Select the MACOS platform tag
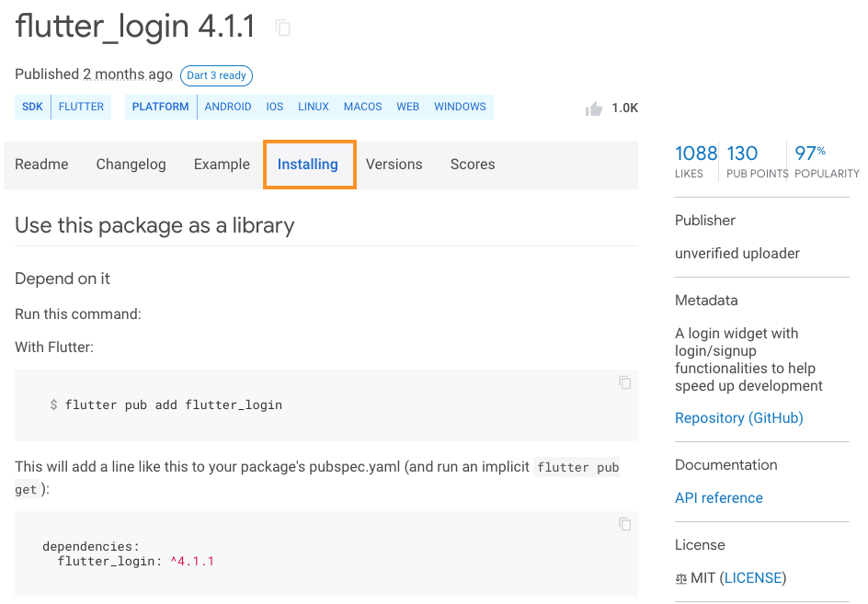Screen dimensions: 868x604 click(x=362, y=107)
